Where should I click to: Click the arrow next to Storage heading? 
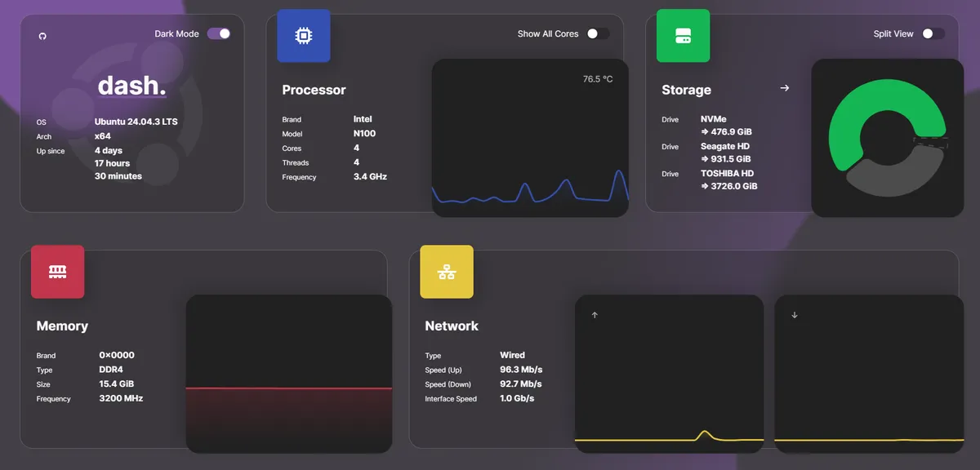pyautogui.click(x=785, y=88)
